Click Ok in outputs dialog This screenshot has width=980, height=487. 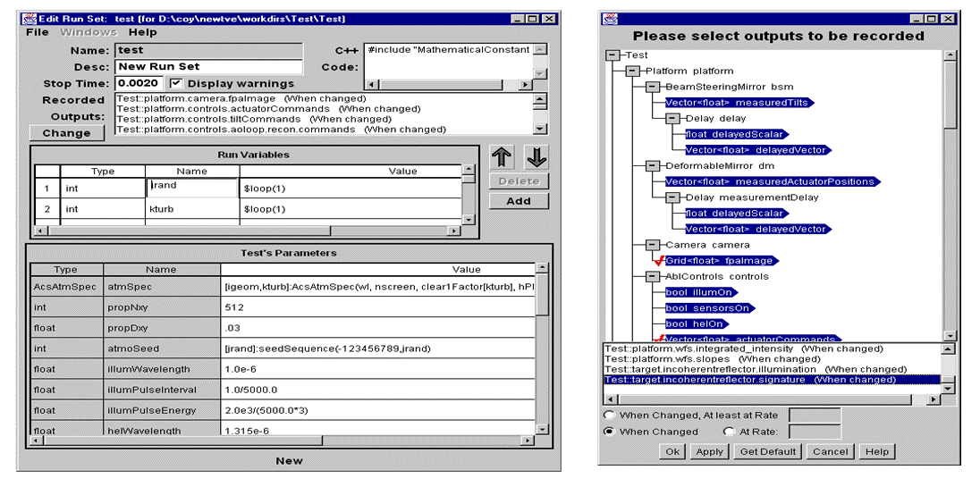(672, 451)
